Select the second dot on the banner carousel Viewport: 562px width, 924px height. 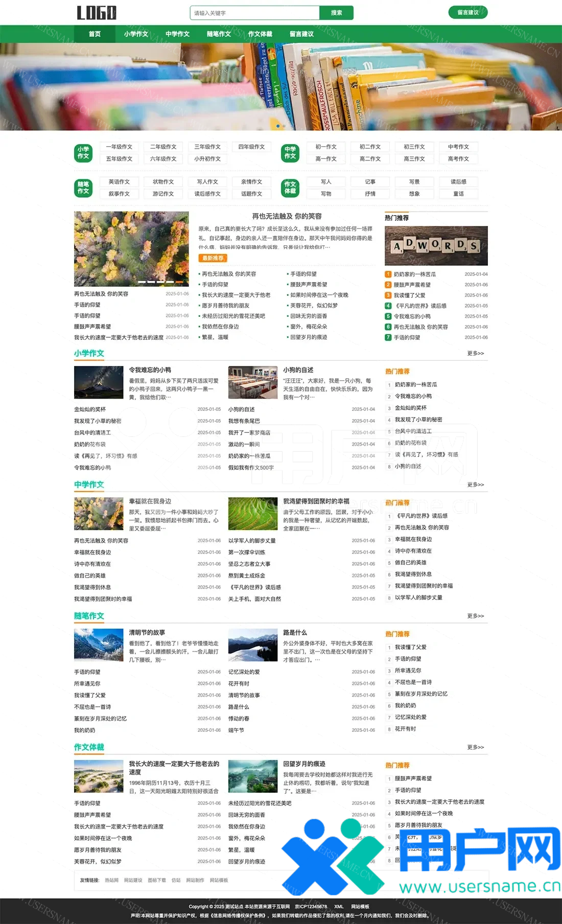(x=284, y=126)
